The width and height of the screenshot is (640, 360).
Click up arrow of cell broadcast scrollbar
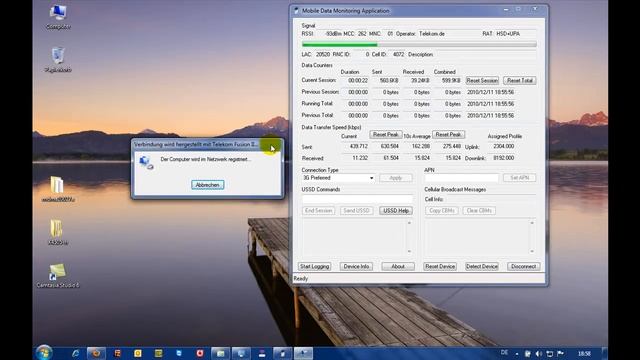coord(532,223)
